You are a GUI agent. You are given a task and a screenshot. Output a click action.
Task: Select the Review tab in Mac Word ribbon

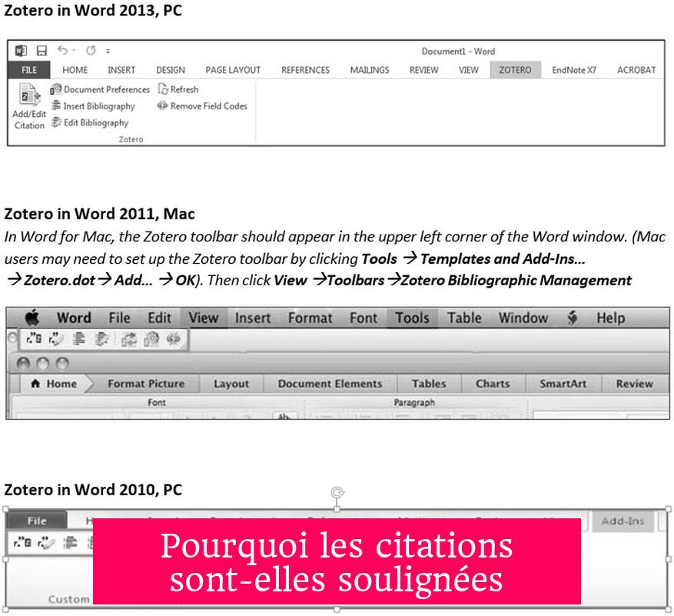(x=634, y=383)
